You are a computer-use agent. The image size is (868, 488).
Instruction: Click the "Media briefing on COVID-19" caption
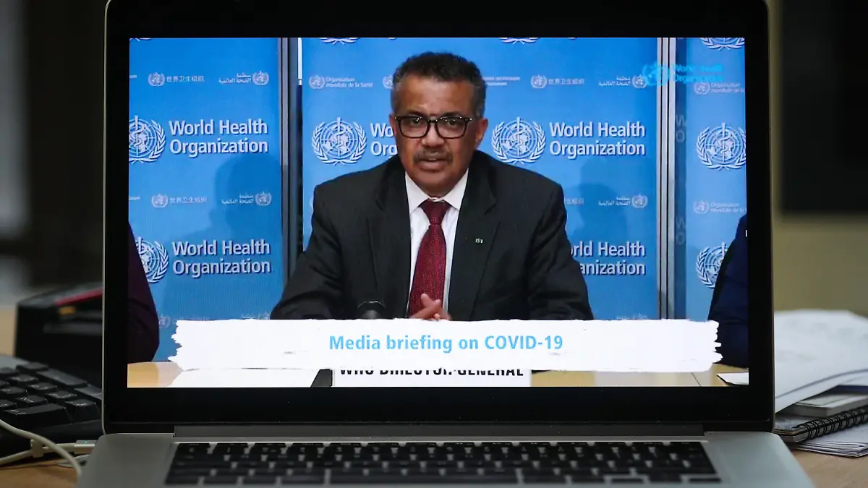coord(446,343)
